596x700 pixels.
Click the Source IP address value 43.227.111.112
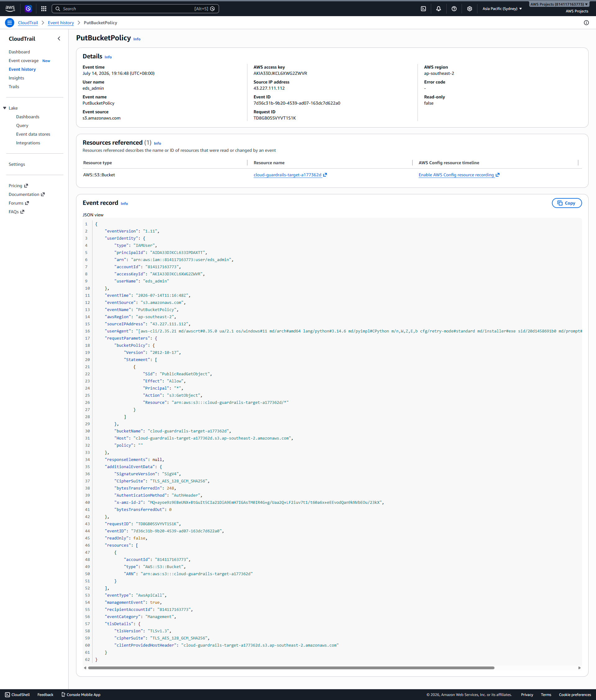[x=269, y=88]
